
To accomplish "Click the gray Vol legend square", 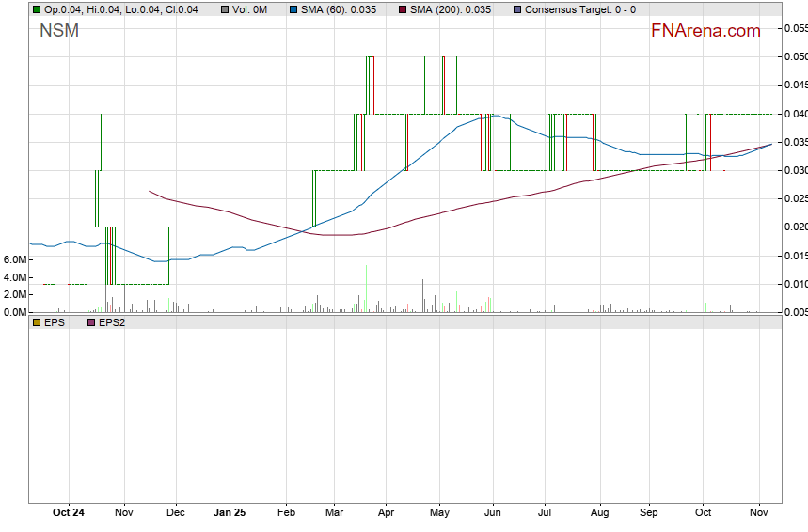I will pyautogui.click(x=225, y=9).
